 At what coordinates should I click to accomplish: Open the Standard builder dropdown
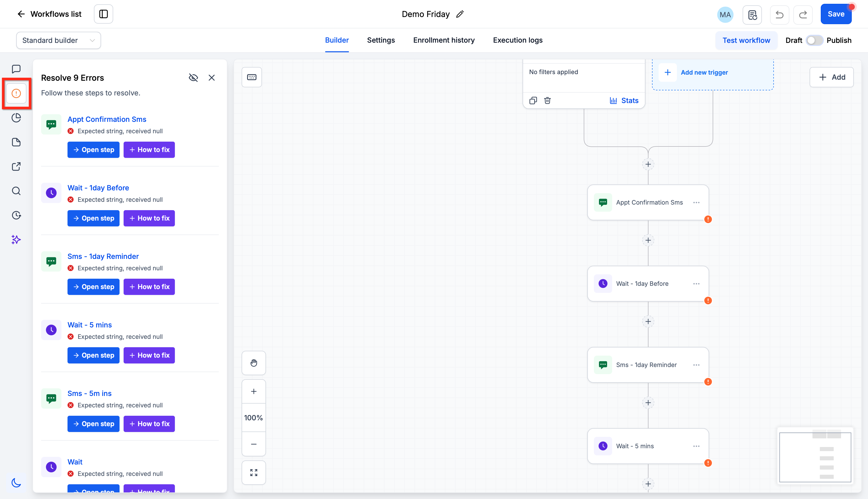(59, 40)
